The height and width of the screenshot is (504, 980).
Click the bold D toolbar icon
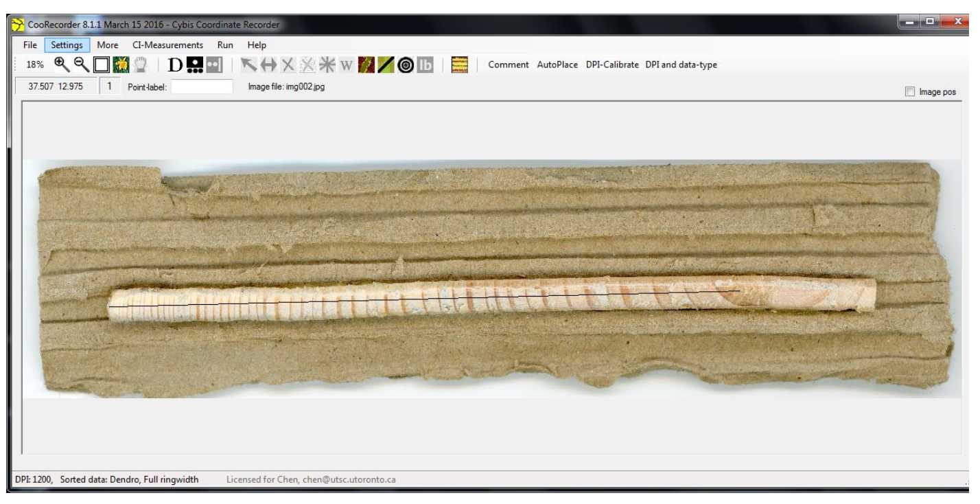pyautogui.click(x=175, y=65)
